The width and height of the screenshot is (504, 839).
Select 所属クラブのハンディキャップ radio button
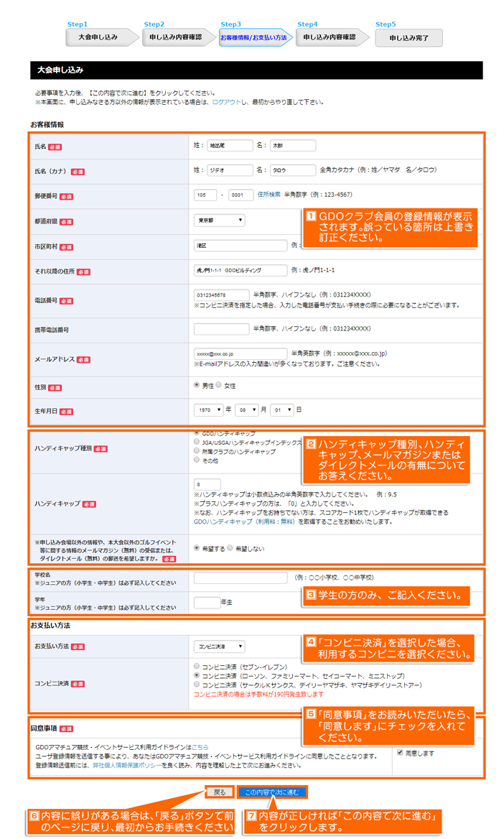click(197, 451)
